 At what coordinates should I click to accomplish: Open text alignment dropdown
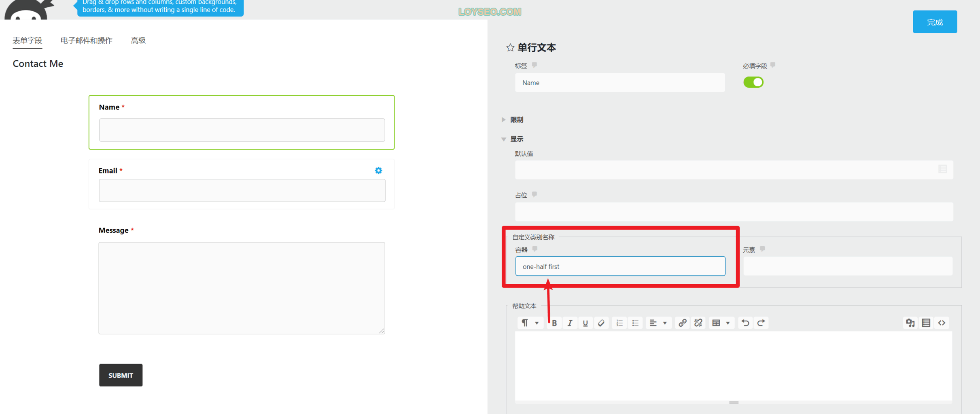[658, 323]
